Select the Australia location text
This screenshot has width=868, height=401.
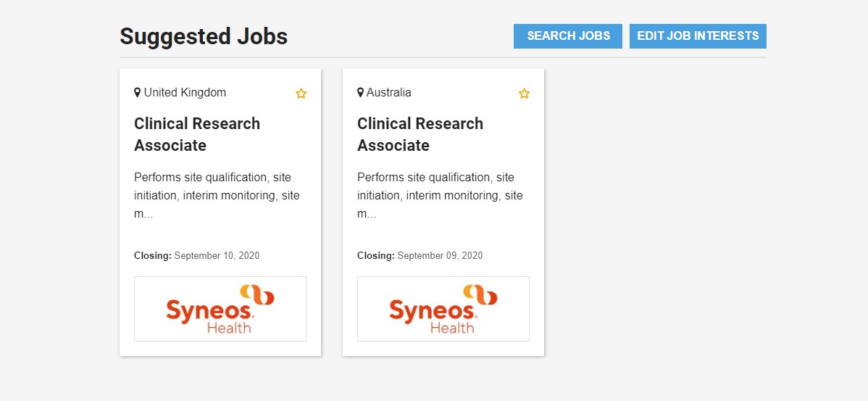pyautogui.click(x=388, y=93)
